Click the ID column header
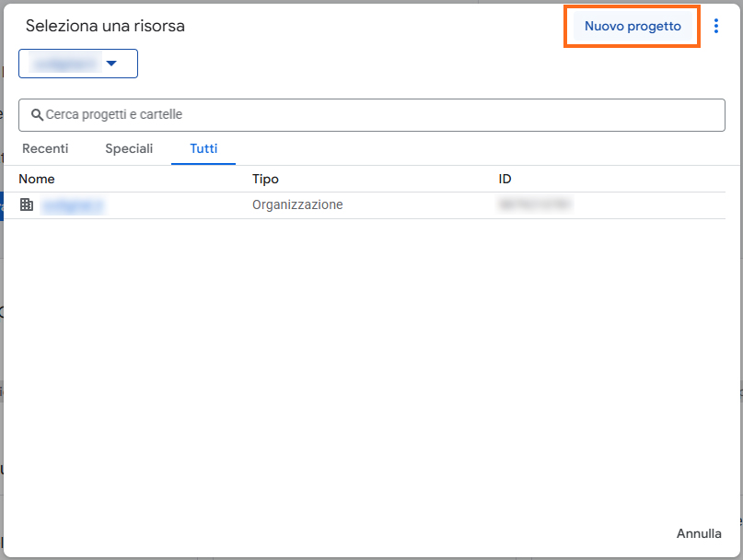Screen dimensions: 743x560 [x=505, y=179]
